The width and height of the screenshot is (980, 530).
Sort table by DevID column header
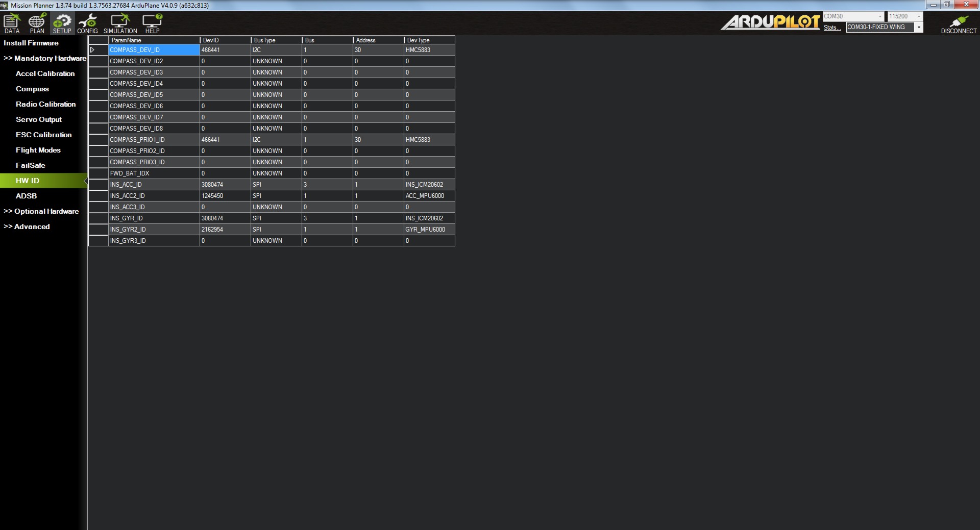pyautogui.click(x=225, y=40)
